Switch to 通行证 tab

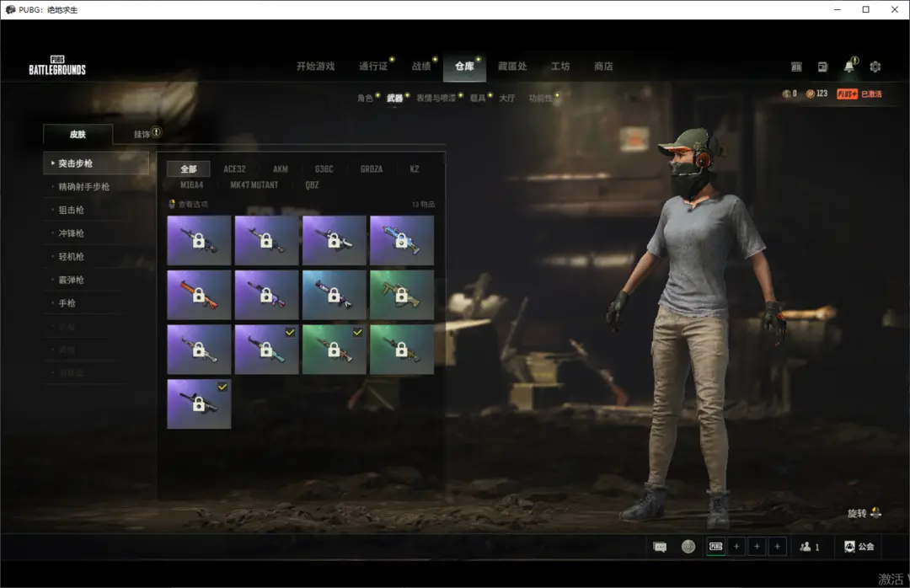(373, 67)
